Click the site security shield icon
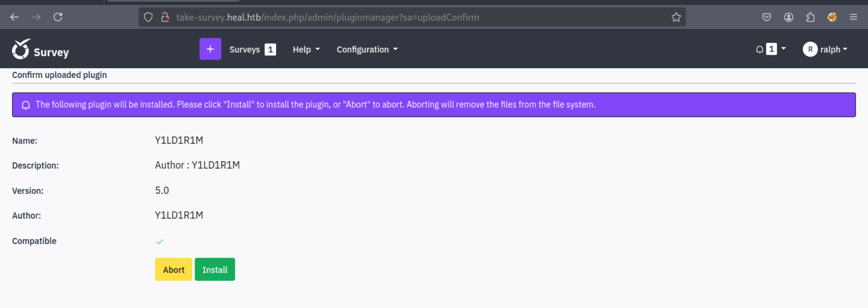The width and height of the screenshot is (868, 308). 148,17
